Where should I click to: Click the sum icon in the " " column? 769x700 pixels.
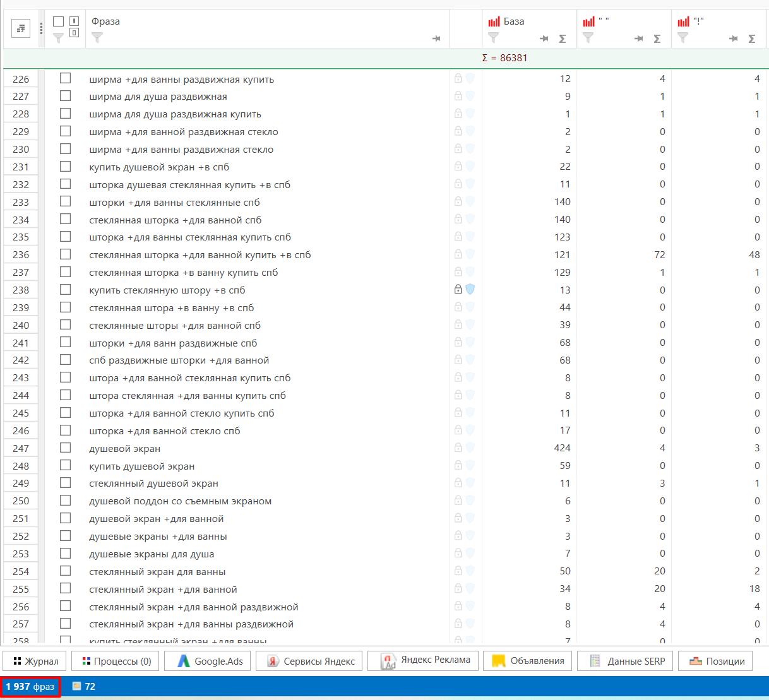tap(657, 39)
